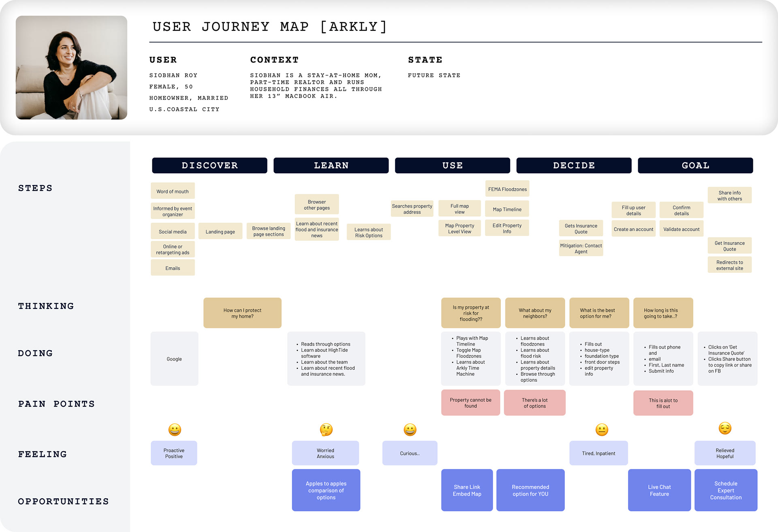Click the 'Plays with Map Timeline' doing card
This screenshot has width=778, height=532.
click(x=471, y=359)
